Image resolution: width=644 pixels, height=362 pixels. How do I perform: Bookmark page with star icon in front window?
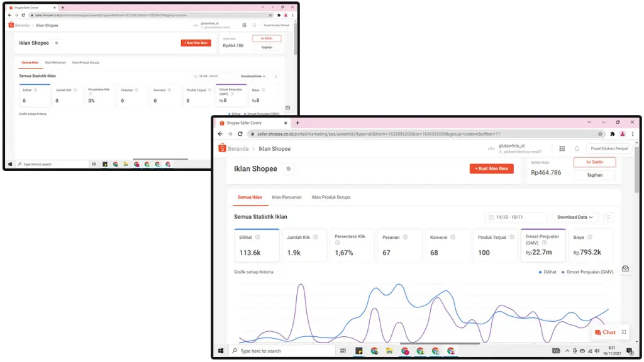[x=600, y=134]
